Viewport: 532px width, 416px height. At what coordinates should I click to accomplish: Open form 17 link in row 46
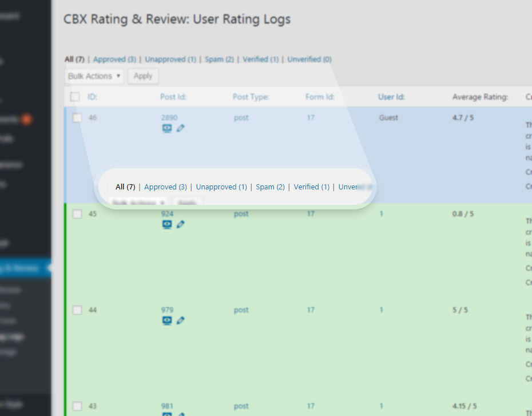[x=311, y=118]
